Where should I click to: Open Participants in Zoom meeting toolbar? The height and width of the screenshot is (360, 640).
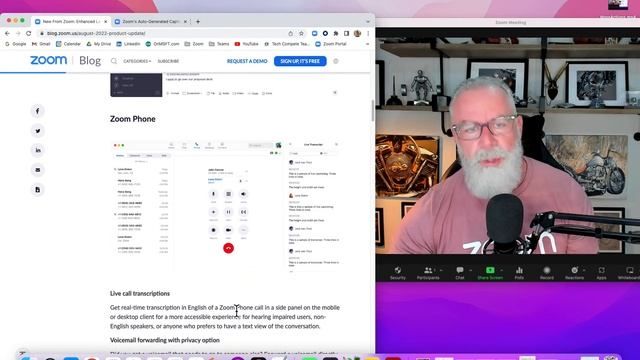(x=428, y=273)
